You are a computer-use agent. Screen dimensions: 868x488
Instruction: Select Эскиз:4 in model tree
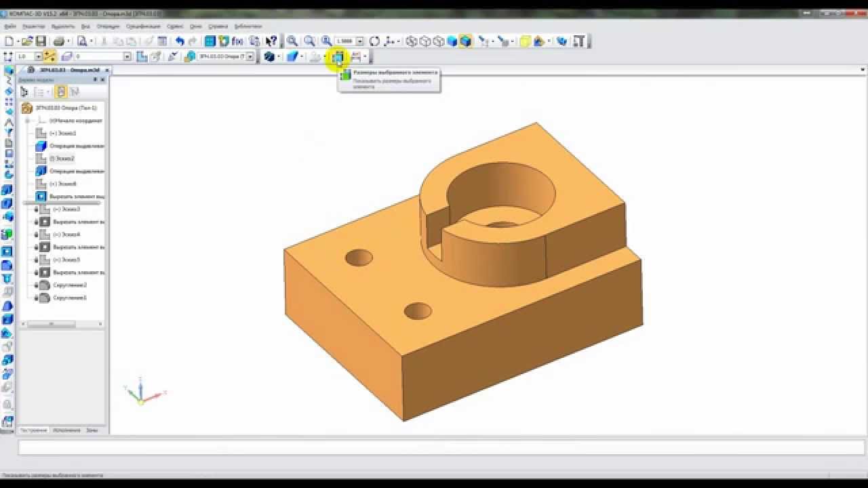(66, 235)
